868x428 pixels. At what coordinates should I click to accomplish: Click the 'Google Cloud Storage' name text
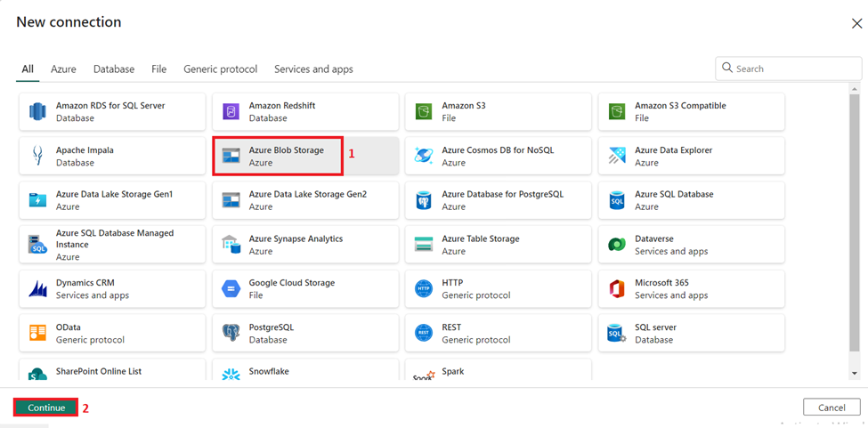coord(292,283)
